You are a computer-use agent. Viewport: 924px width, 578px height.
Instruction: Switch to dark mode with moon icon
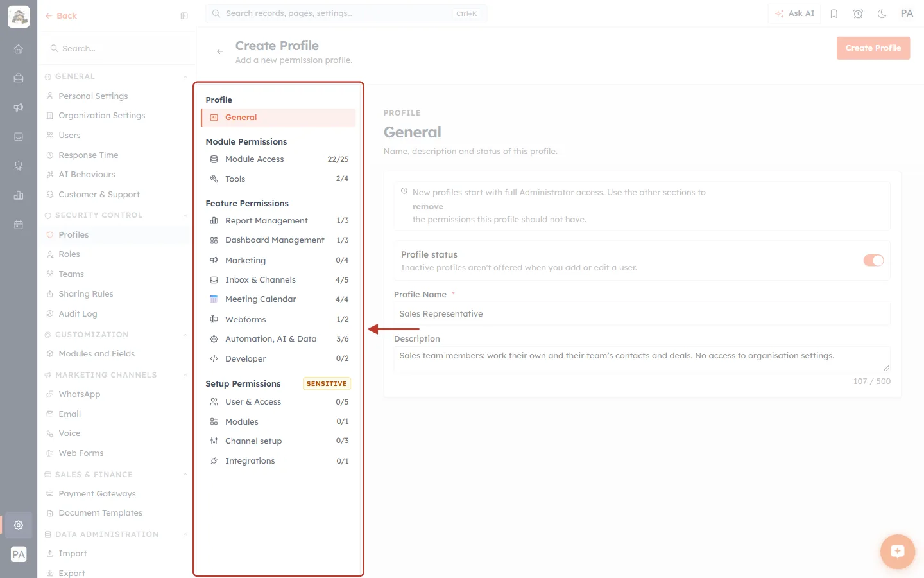click(x=882, y=13)
